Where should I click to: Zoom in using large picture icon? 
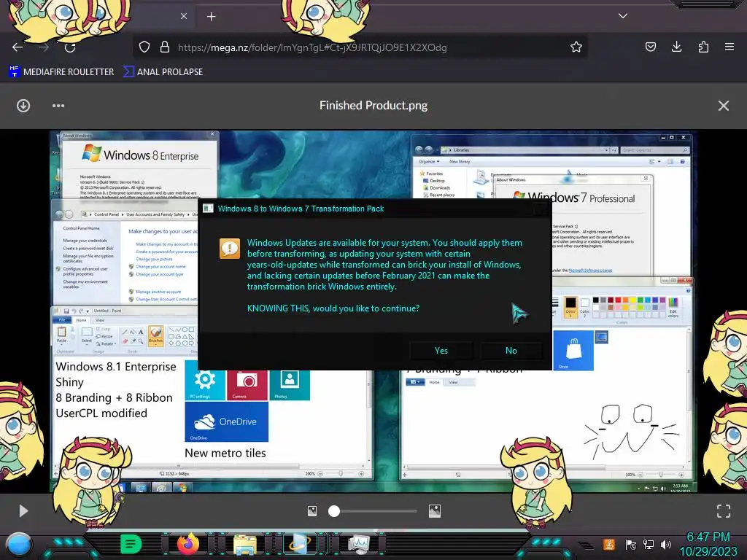(435, 511)
